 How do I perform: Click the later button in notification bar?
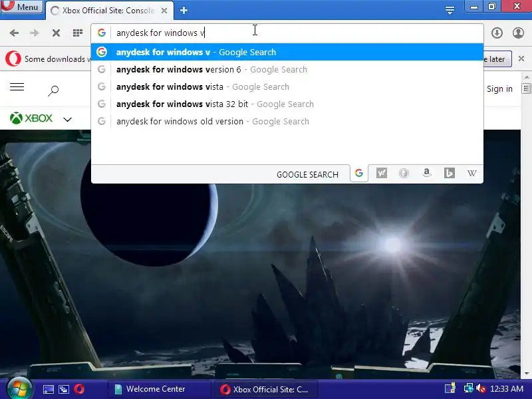pyautogui.click(x=497, y=59)
